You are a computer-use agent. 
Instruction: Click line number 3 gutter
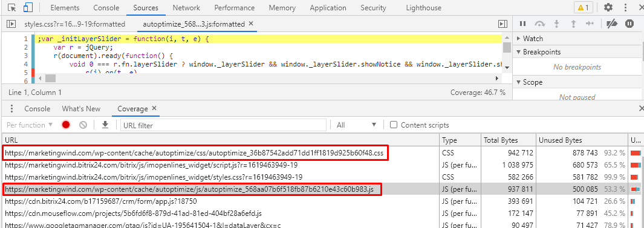point(25,56)
